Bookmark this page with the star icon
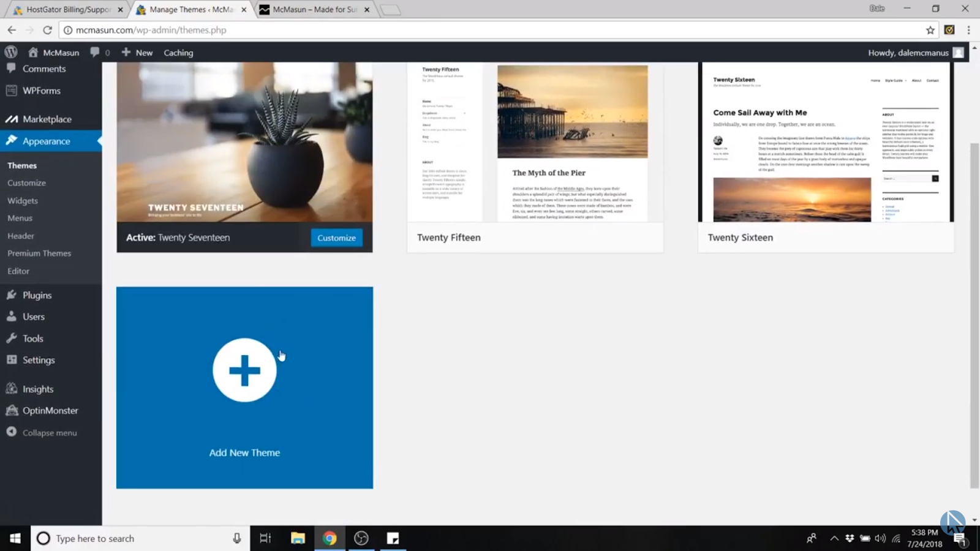This screenshot has width=980, height=551. click(x=930, y=30)
